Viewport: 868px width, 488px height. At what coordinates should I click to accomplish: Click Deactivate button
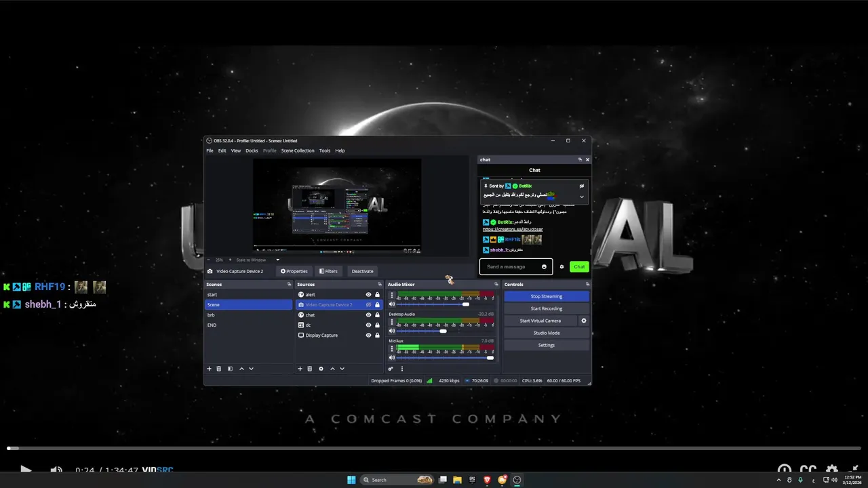pos(362,271)
